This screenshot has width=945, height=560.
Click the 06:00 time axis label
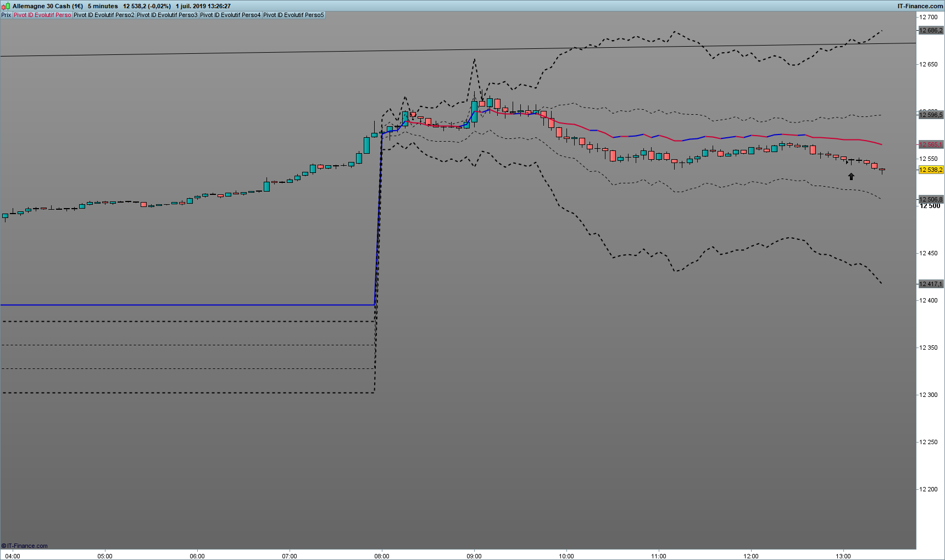pos(197,556)
